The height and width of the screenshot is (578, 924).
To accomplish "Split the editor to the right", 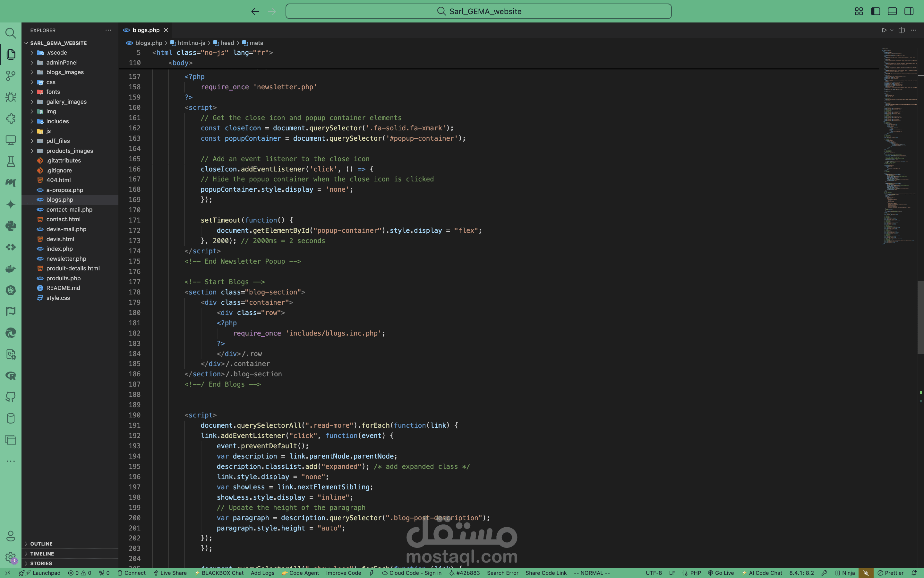I will 902,30.
